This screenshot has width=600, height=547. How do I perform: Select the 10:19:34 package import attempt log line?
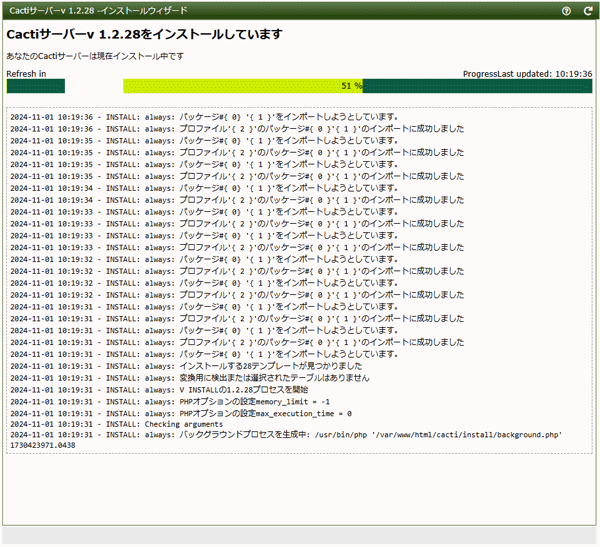204,188
